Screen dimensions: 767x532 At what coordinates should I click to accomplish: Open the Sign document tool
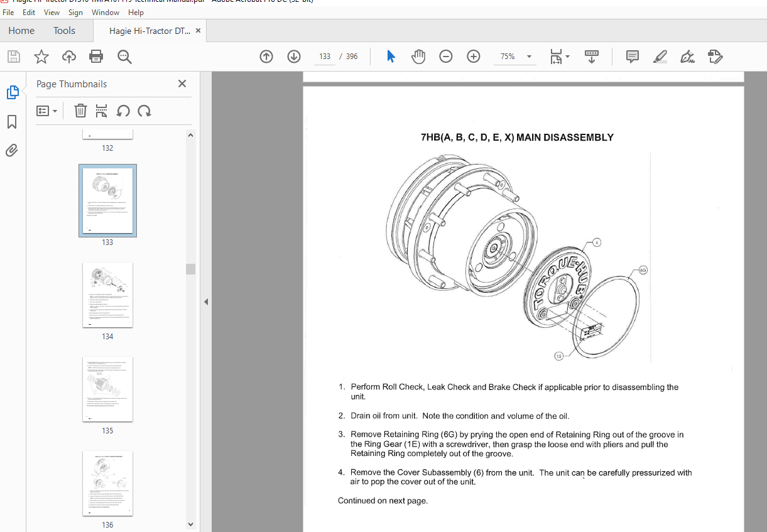tap(687, 57)
